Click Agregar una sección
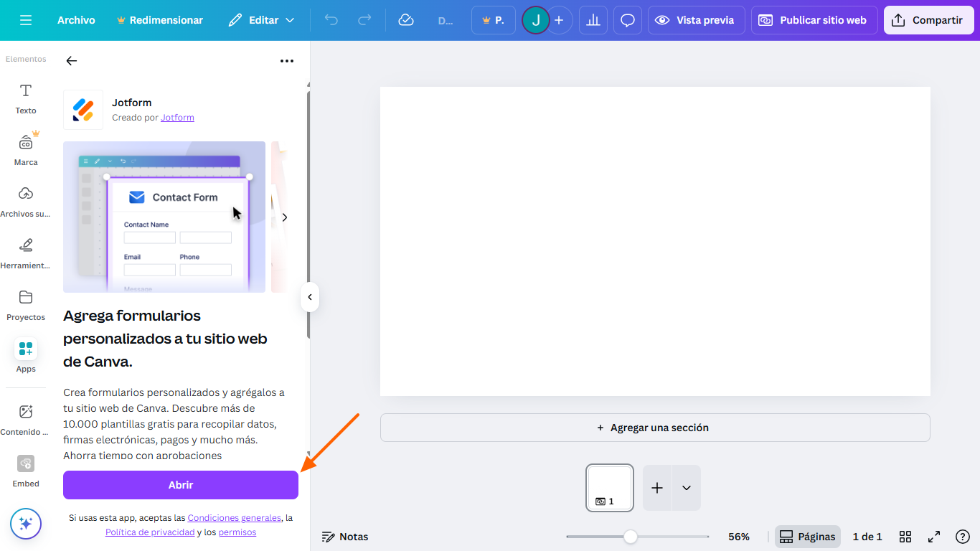 [x=655, y=428]
